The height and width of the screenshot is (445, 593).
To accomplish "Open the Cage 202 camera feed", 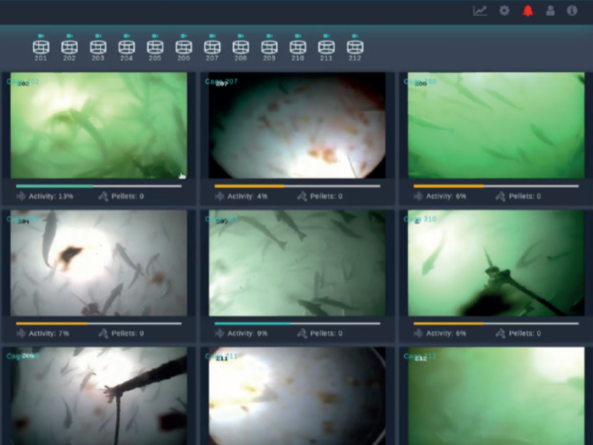I will (x=99, y=125).
